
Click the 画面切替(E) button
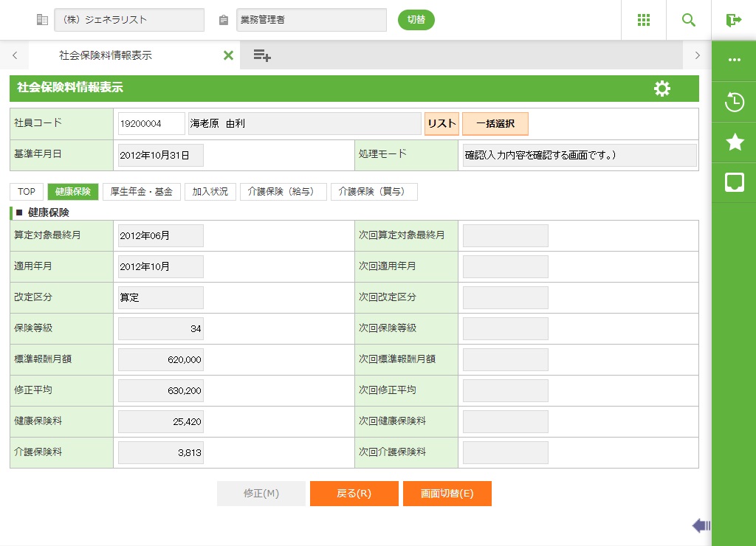[x=447, y=494]
